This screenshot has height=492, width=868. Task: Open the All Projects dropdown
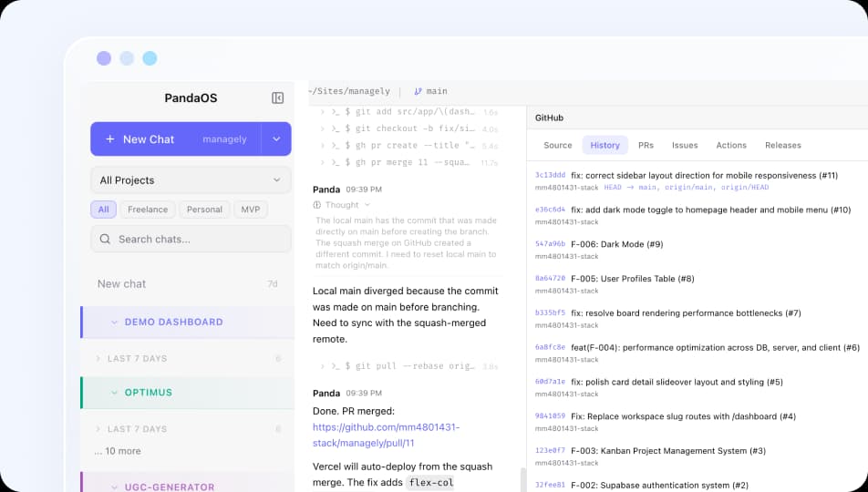(191, 179)
